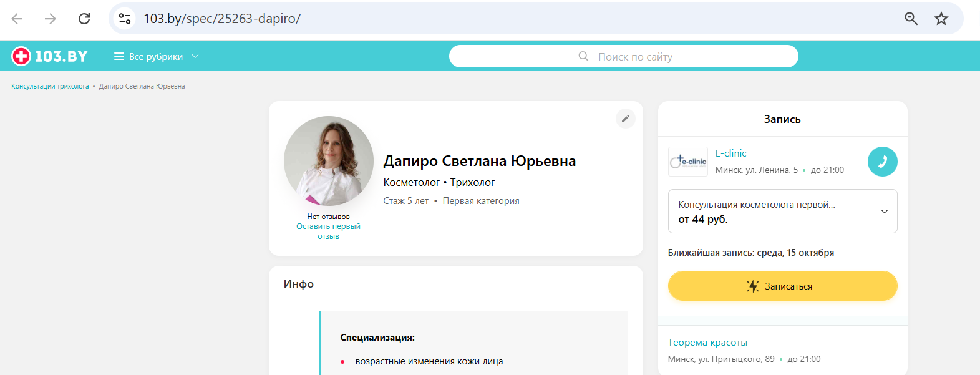Click the hamburger icon beside Все рубрики

tap(119, 56)
